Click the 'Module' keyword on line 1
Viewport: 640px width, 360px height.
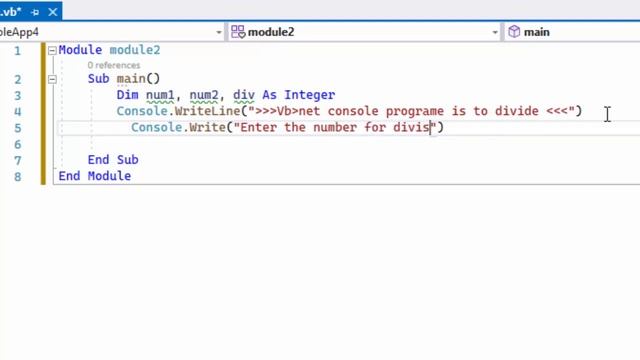pos(80,50)
